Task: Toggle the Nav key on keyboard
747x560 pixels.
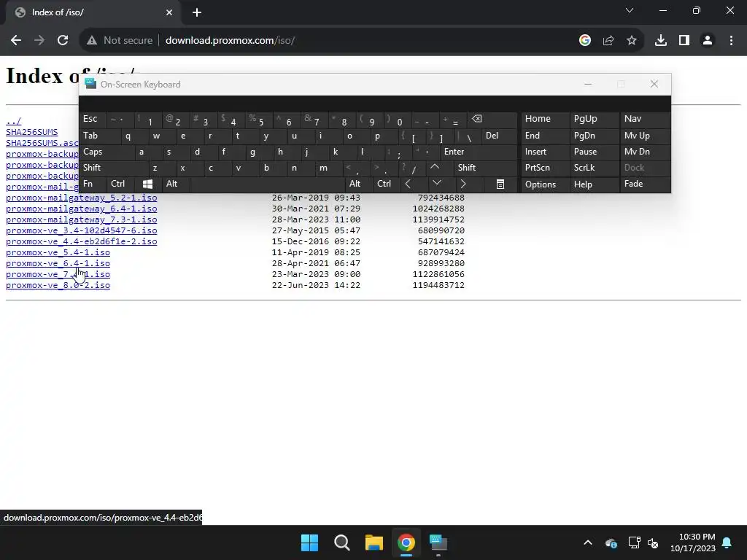Action: [x=645, y=119]
